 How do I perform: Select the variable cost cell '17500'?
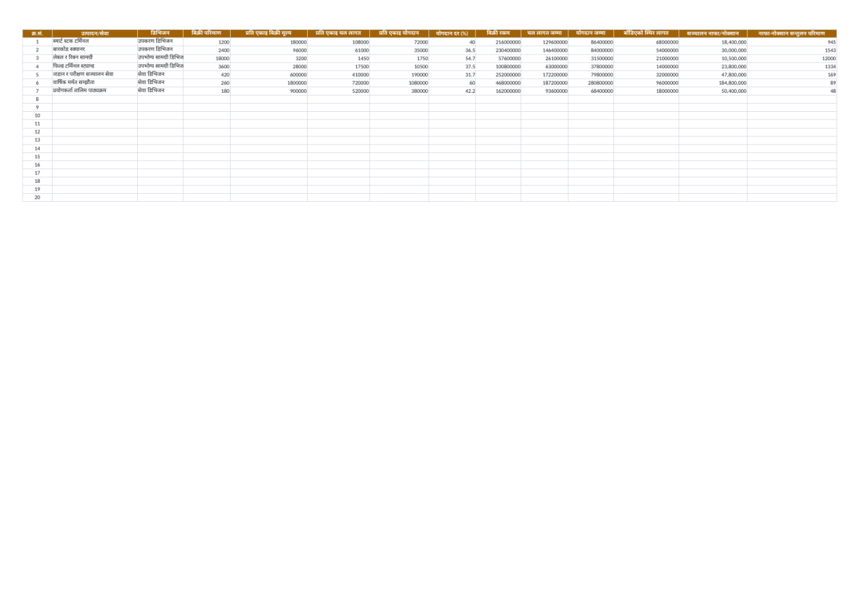pyautogui.click(x=338, y=67)
